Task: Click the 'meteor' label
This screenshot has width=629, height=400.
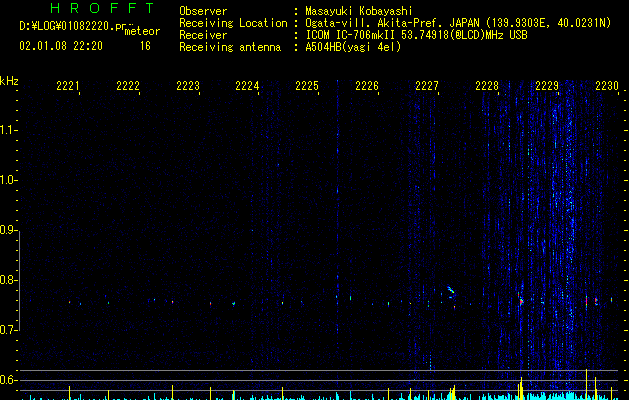Action: click(142, 31)
